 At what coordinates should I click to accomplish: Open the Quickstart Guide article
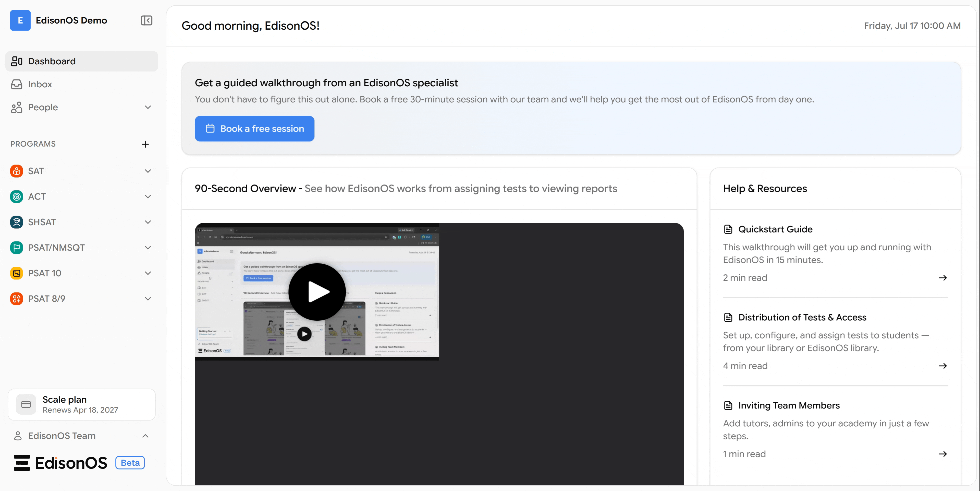775,229
